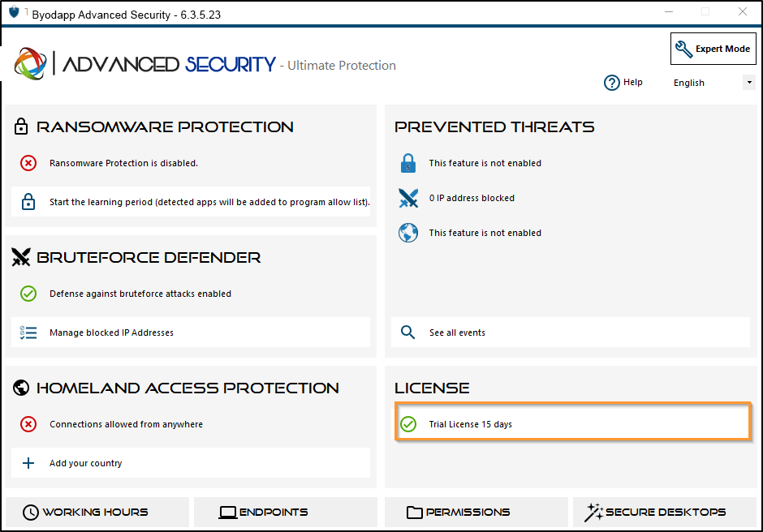Click blue crossed swords icon in Prevented Threats
The width and height of the screenshot is (763, 532).
click(408, 198)
